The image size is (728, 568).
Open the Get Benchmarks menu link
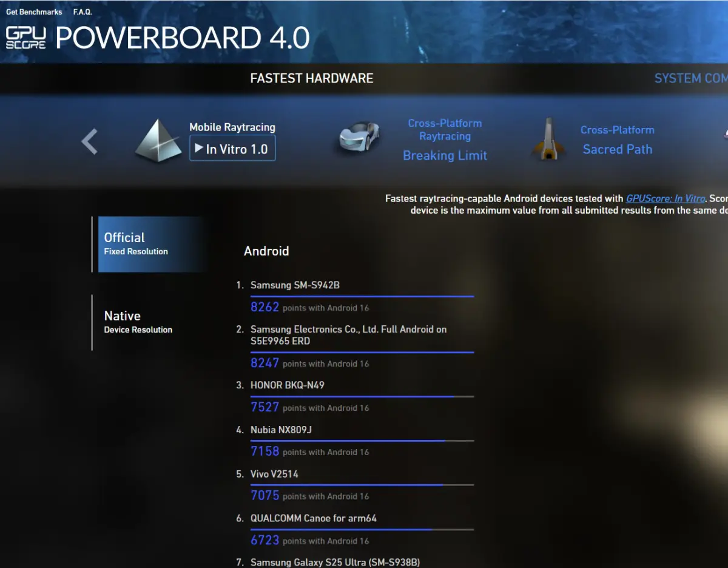pyautogui.click(x=34, y=12)
